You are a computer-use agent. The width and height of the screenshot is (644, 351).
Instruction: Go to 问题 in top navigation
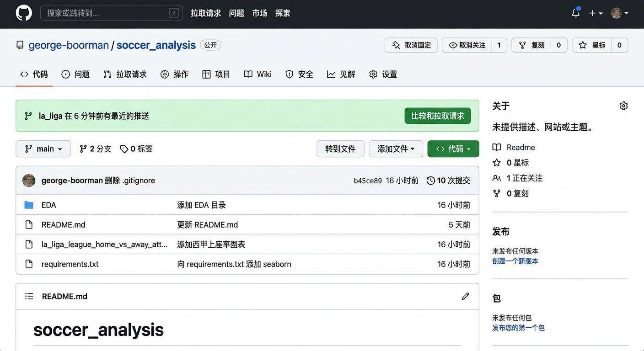[x=236, y=13]
